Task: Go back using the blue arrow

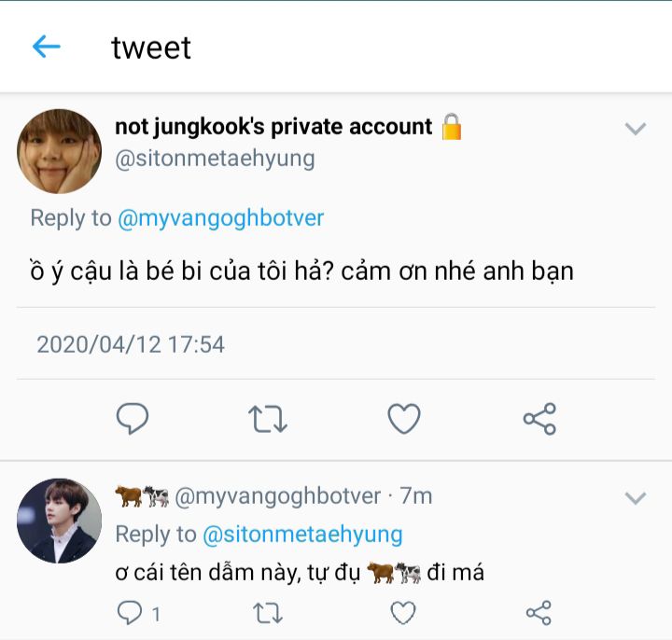Action: pos(46,47)
